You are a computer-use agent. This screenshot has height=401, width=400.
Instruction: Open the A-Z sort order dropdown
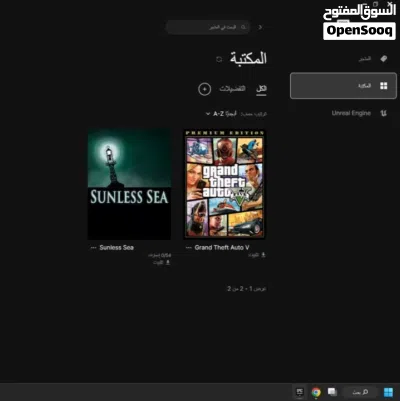(221, 114)
